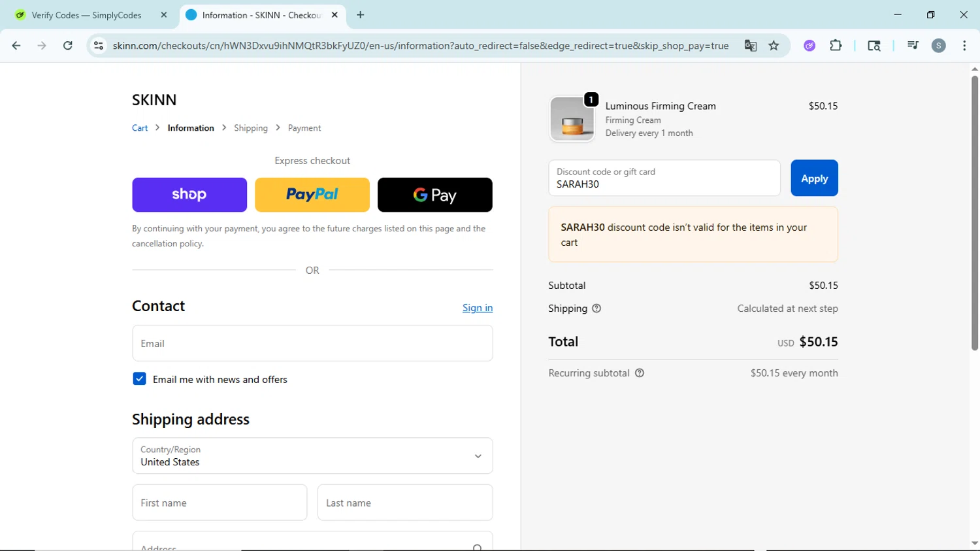The image size is (980, 551).
Task: Focus the Email input field
Action: [312, 343]
